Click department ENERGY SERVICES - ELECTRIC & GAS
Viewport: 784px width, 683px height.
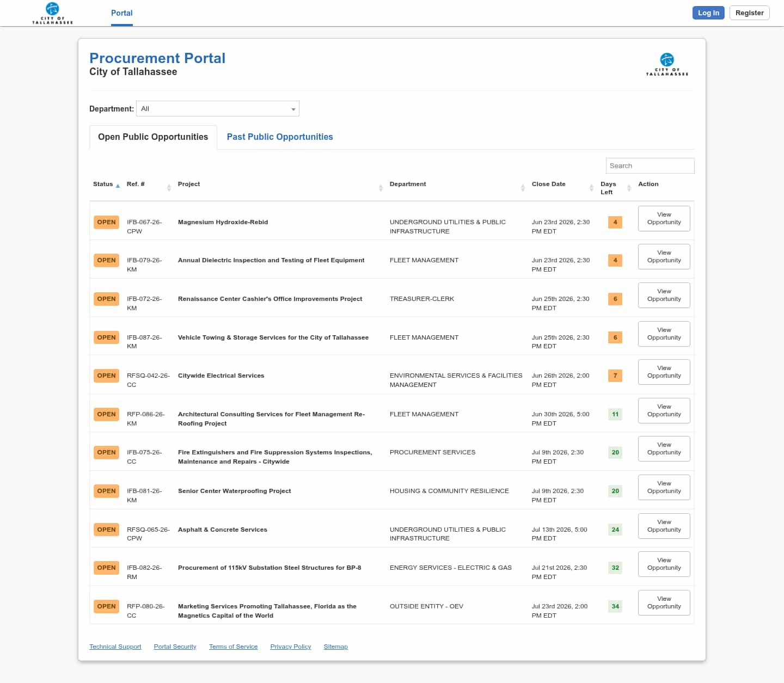pos(451,568)
